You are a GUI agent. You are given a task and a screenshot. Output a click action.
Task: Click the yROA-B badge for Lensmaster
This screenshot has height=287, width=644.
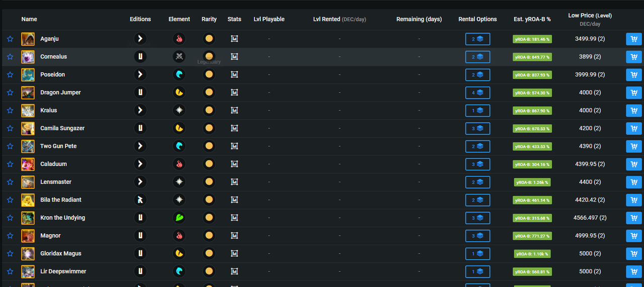pyautogui.click(x=532, y=182)
